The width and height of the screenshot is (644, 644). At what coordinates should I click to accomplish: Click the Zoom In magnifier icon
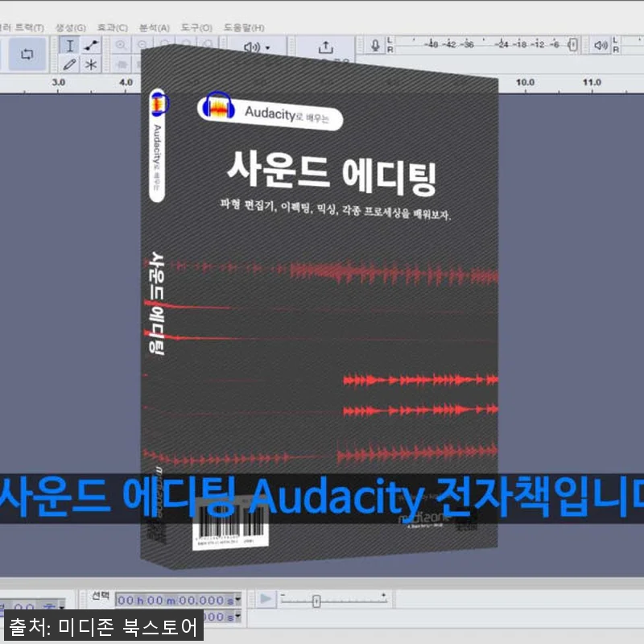121,45
